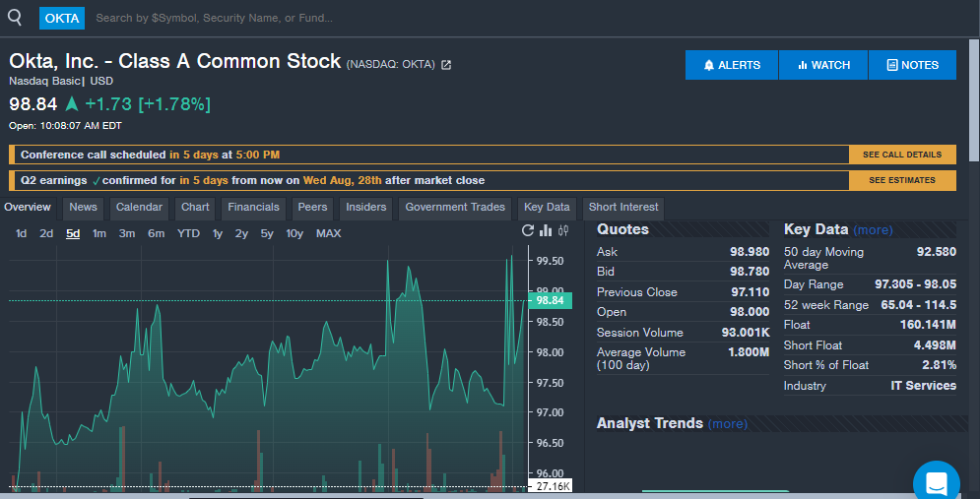Viewport: 980px width, 499px height.
Task: Click the magnifying glass search icon
Action: click(x=15, y=18)
